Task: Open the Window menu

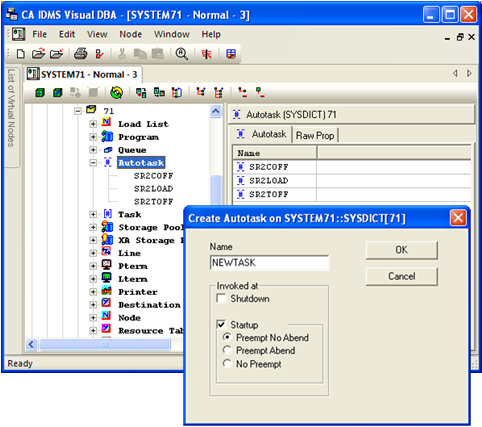Action: [x=171, y=34]
